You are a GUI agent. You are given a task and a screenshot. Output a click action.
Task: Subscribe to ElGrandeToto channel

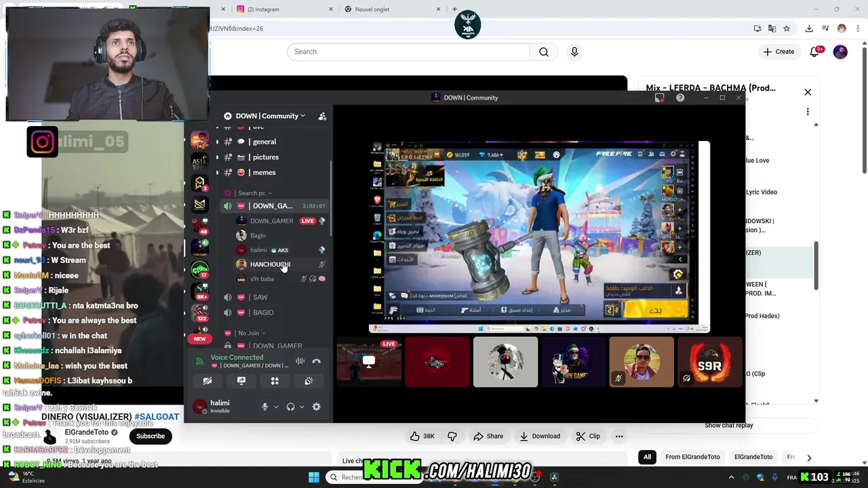(151, 436)
